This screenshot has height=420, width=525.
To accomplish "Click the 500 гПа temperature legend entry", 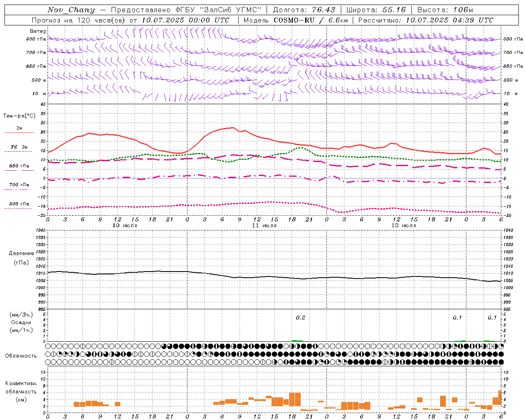I will 19,204.
